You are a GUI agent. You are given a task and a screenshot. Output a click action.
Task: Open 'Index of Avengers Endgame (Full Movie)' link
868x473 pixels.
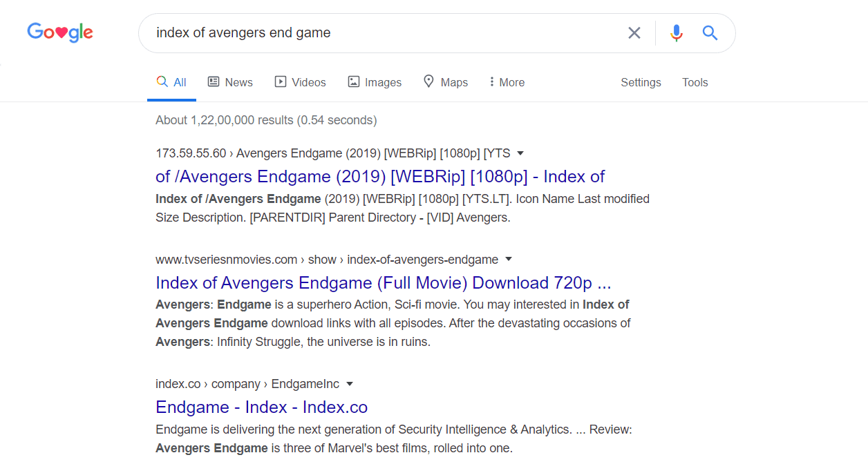tap(383, 283)
